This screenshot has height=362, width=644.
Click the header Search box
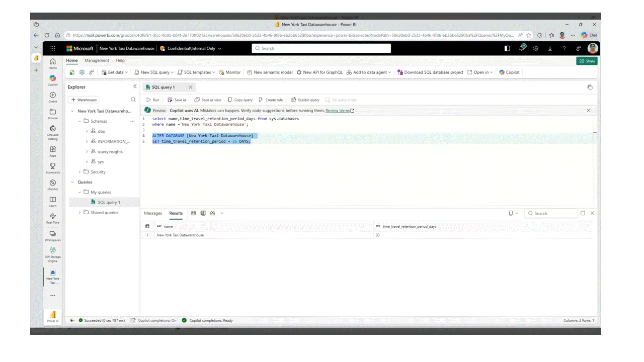point(321,48)
